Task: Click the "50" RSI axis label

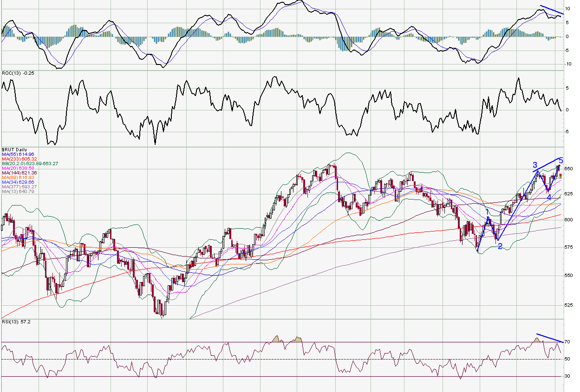Action: pyautogui.click(x=567, y=359)
